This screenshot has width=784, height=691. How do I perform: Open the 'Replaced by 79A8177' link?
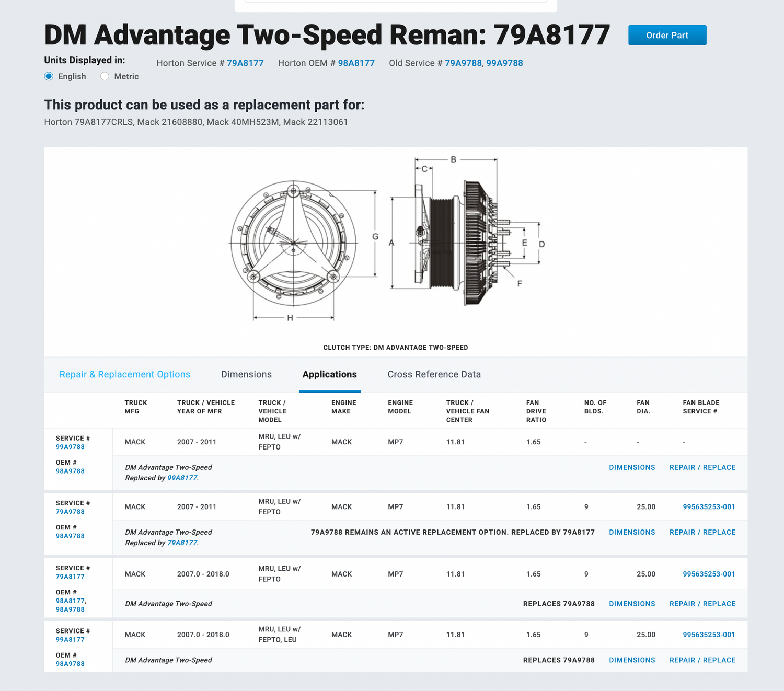tap(182, 543)
